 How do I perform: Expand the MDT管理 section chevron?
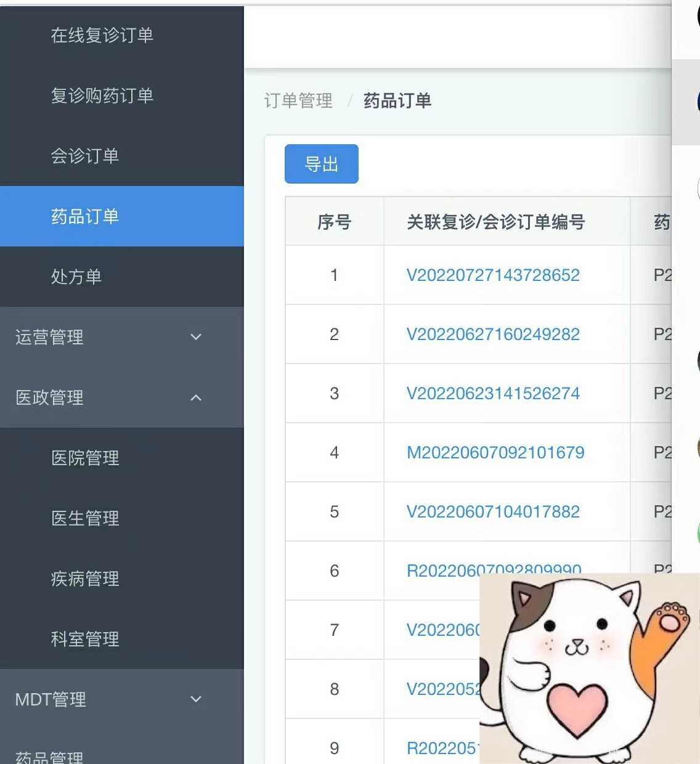(196, 699)
